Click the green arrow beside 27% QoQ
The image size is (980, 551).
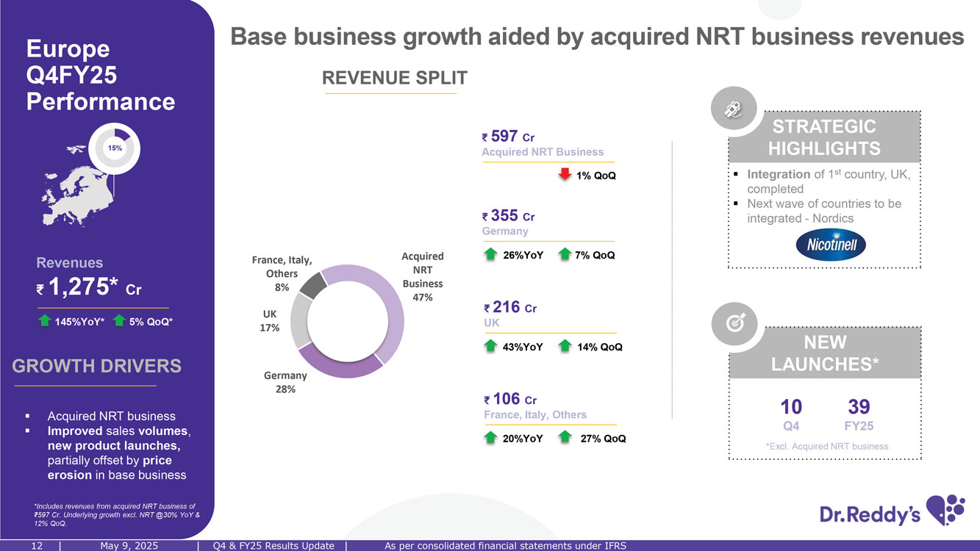point(565,438)
